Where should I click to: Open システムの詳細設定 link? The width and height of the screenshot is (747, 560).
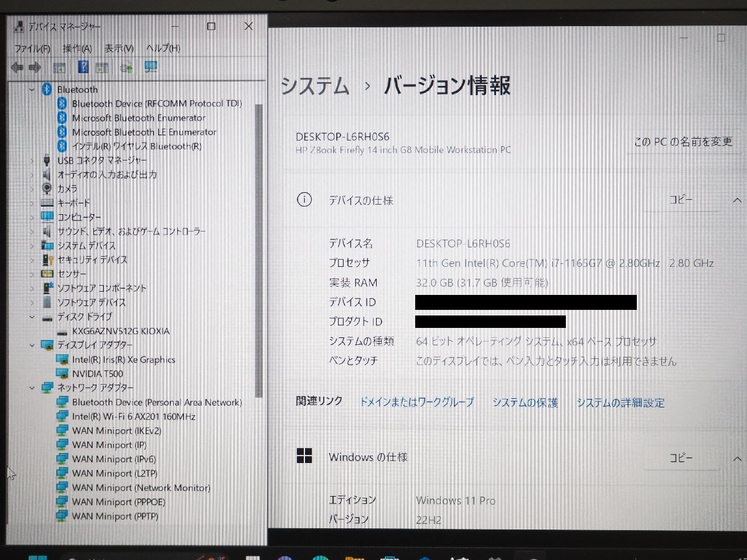[x=621, y=403]
